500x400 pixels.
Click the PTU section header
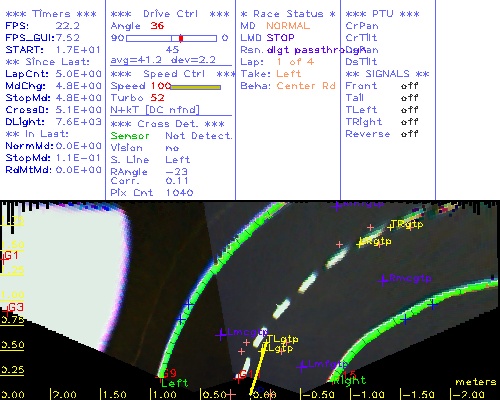point(382,14)
